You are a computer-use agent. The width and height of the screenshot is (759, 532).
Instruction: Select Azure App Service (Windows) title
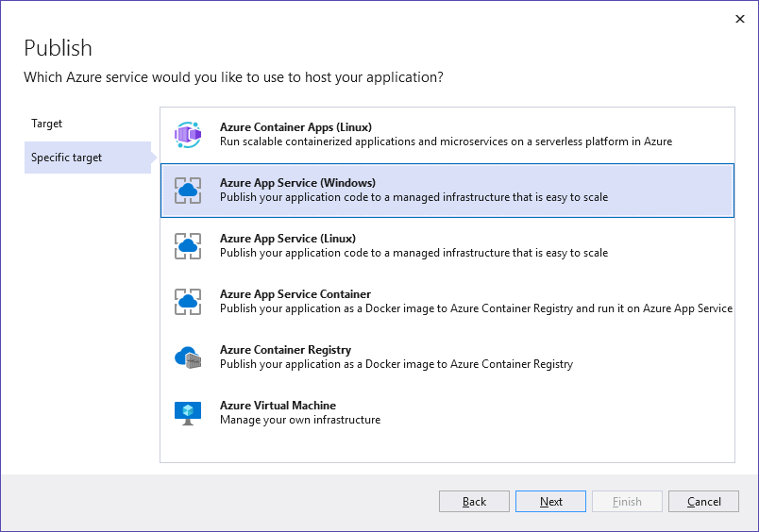click(297, 183)
